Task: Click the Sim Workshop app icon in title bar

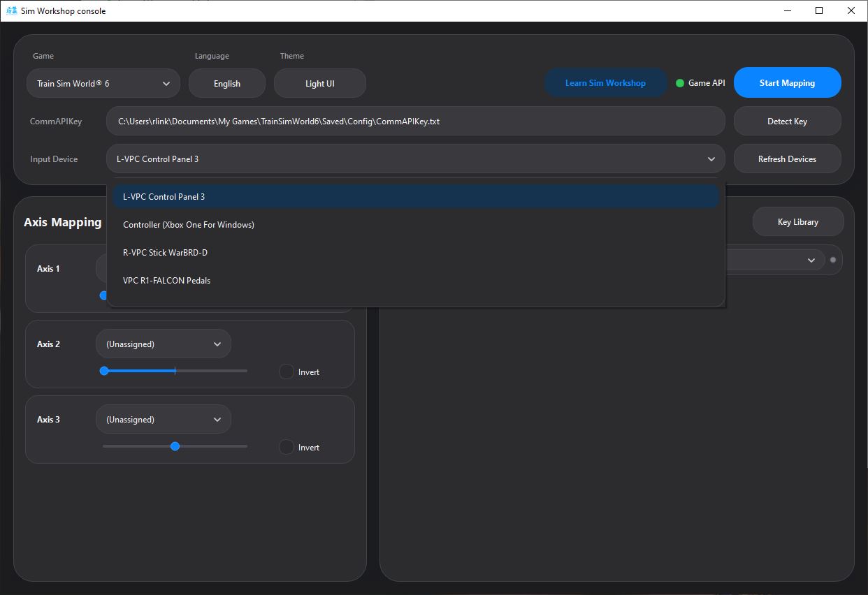Action: click(x=11, y=10)
